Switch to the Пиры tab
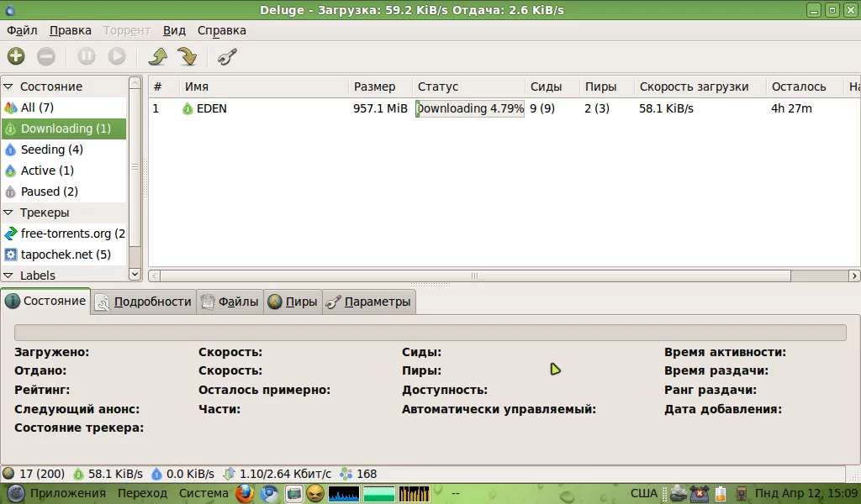Image resolution: width=861 pixels, height=504 pixels. [x=293, y=302]
